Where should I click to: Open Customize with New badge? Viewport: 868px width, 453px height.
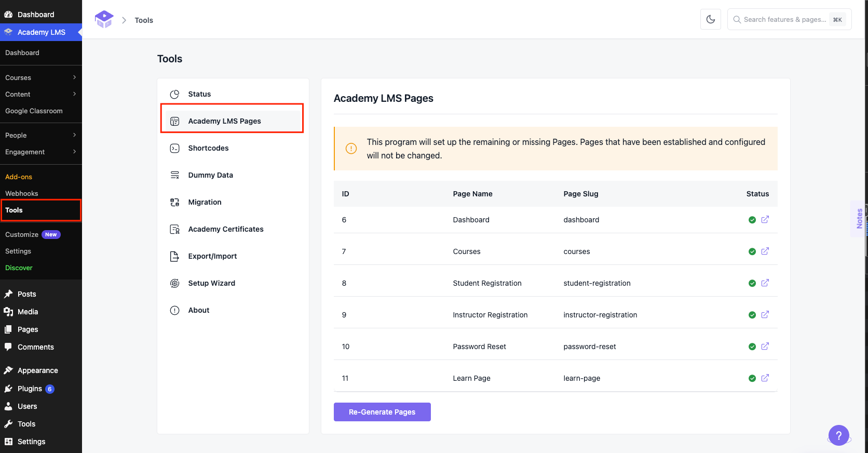[x=41, y=234]
